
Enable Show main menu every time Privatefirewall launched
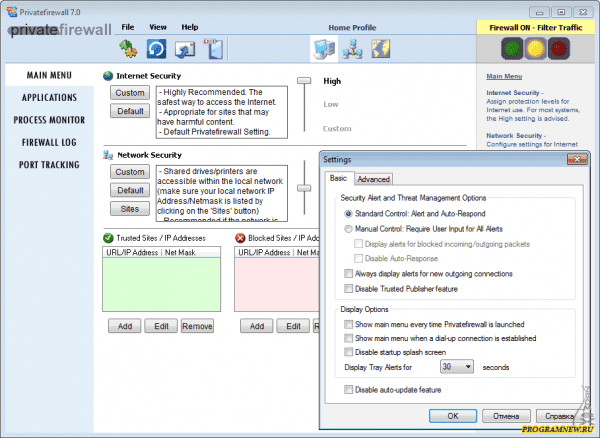coord(348,324)
